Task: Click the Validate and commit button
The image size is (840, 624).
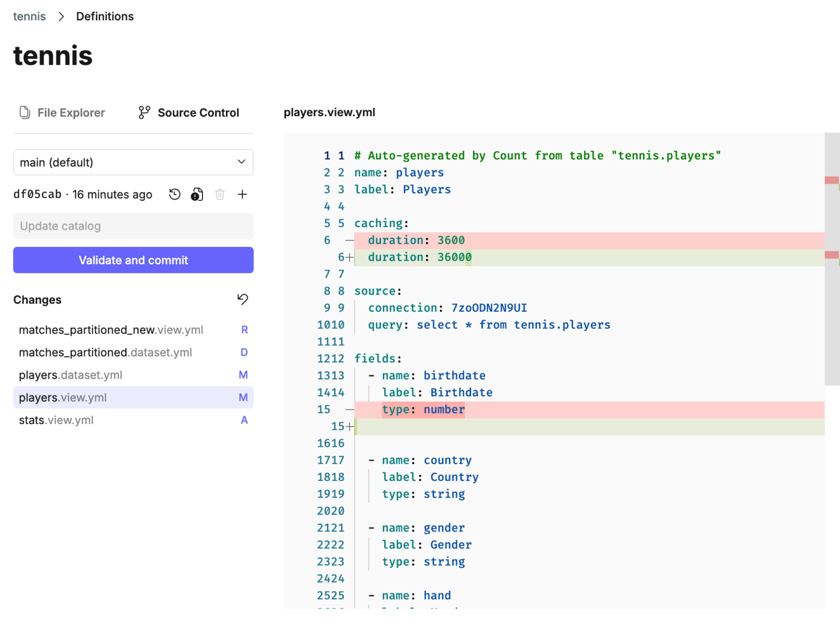Action: tap(133, 260)
